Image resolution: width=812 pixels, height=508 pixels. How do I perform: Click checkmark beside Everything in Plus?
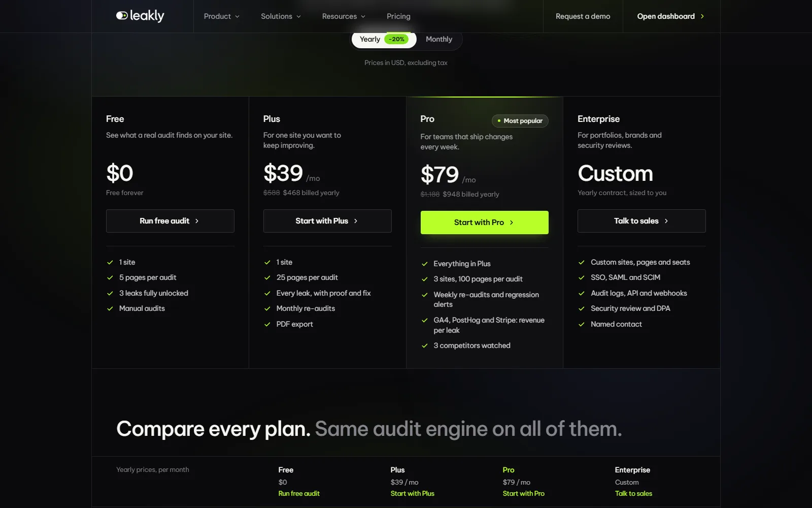click(425, 264)
